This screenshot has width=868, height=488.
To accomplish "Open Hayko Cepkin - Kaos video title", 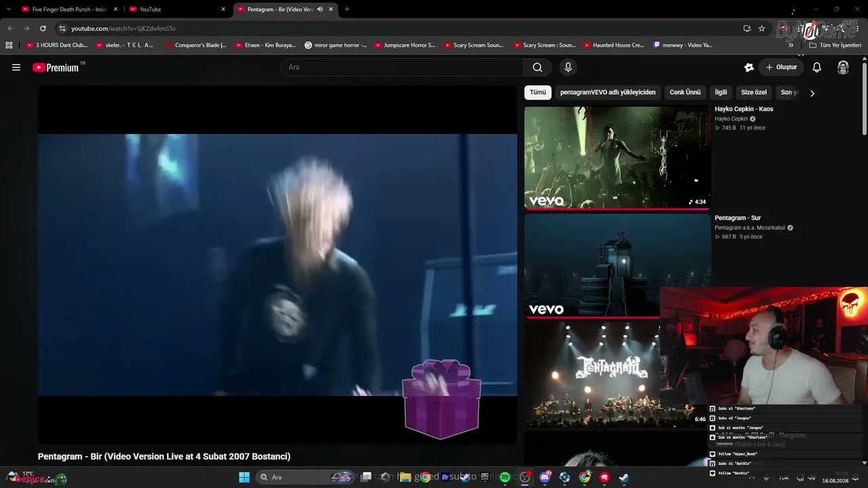I will point(744,109).
